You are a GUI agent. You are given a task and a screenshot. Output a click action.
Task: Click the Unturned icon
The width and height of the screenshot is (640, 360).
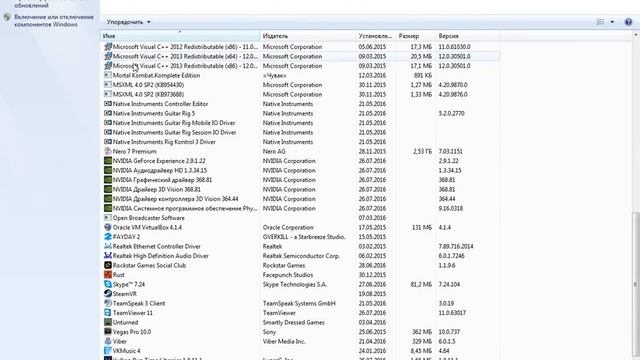[108, 322]
